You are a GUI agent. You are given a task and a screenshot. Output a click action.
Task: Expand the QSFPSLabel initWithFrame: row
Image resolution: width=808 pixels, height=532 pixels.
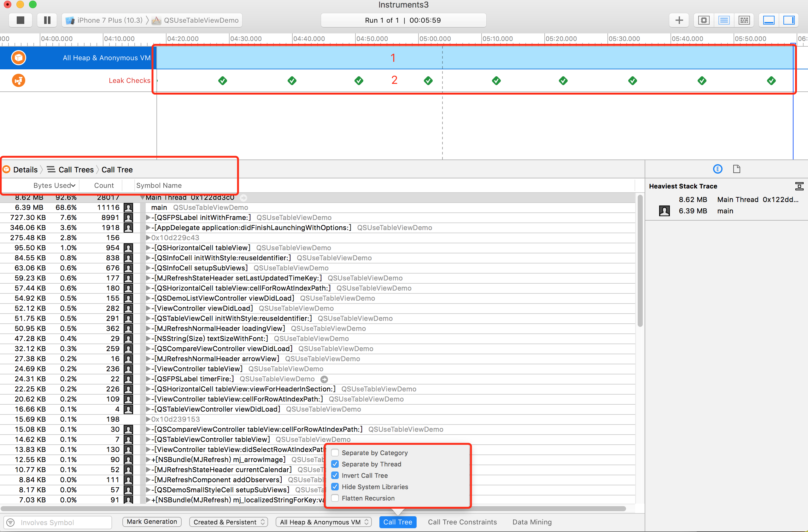coord(148,217)
